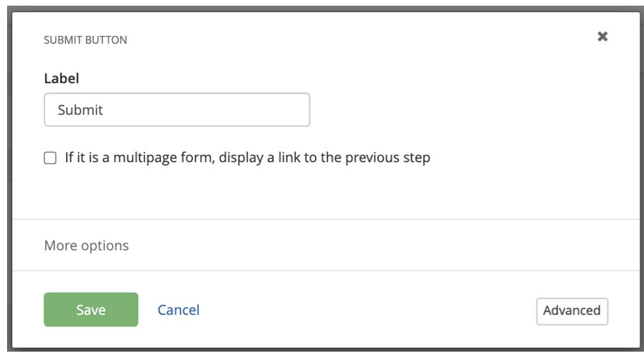
Task: Click the multipage form checkbox label text
Action: tap(247, 158)
